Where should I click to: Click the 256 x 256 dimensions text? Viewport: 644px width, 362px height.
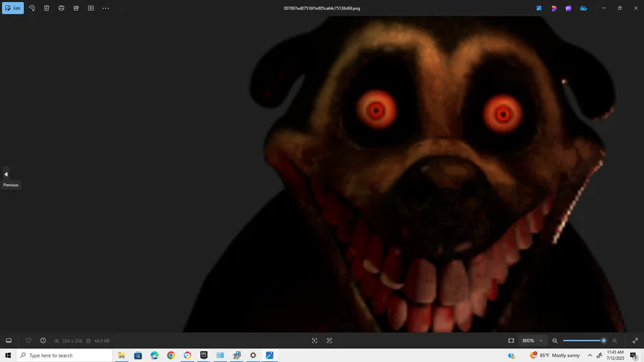72,341
